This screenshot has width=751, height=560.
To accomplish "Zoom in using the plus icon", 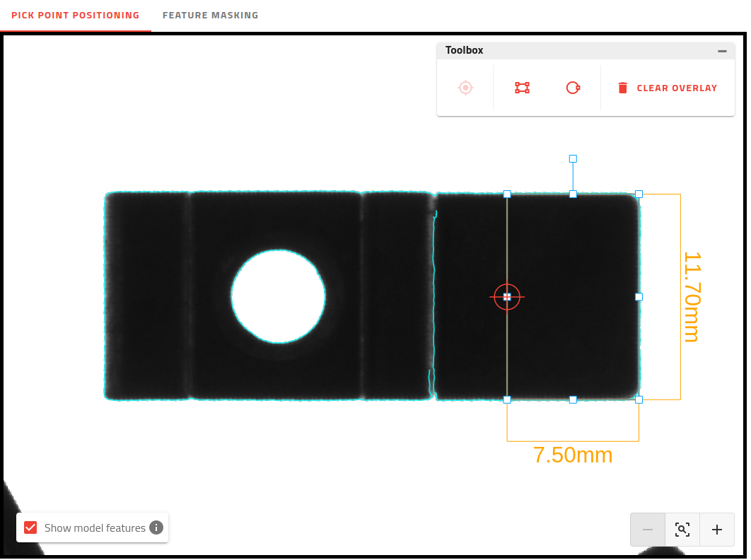I will coord(717,530).
